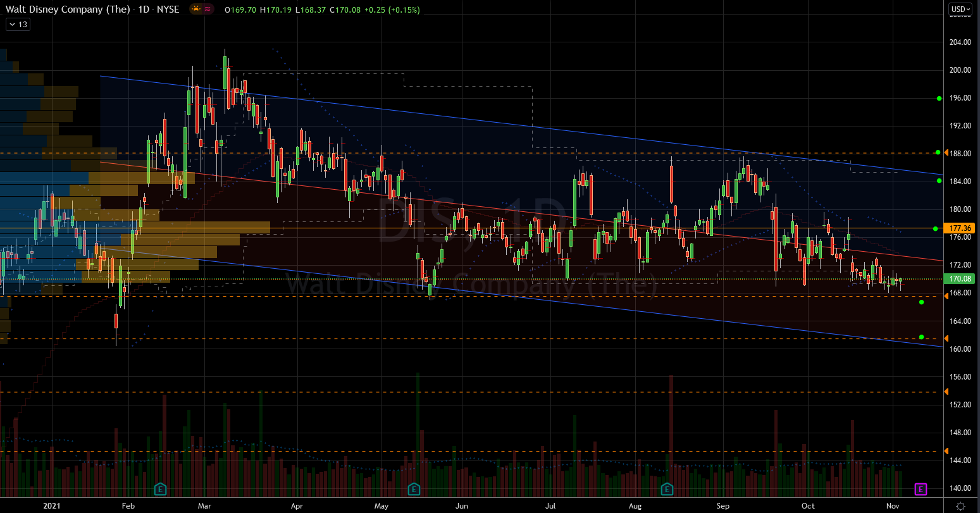Click orange arrow between 164.00 and 160.00
Screen dimensions: 980x513
tap(946, 338)
